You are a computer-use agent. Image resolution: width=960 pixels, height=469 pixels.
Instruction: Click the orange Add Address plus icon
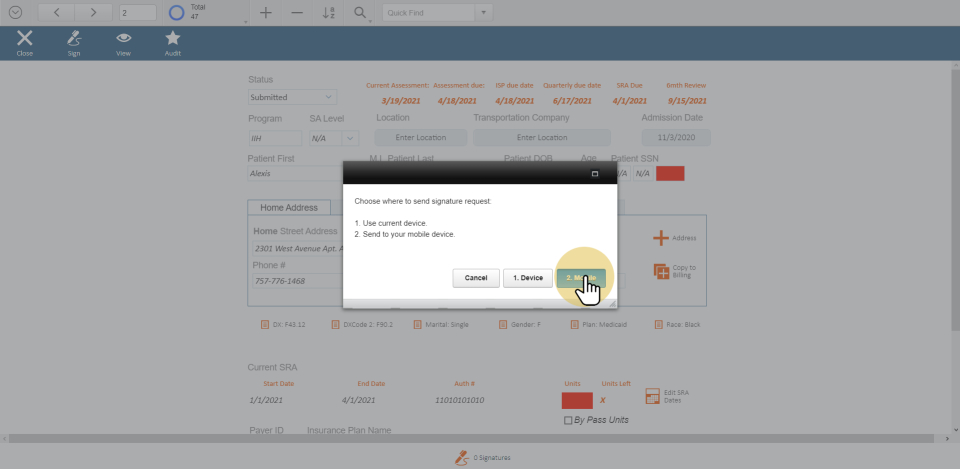[x=660, y=238]
